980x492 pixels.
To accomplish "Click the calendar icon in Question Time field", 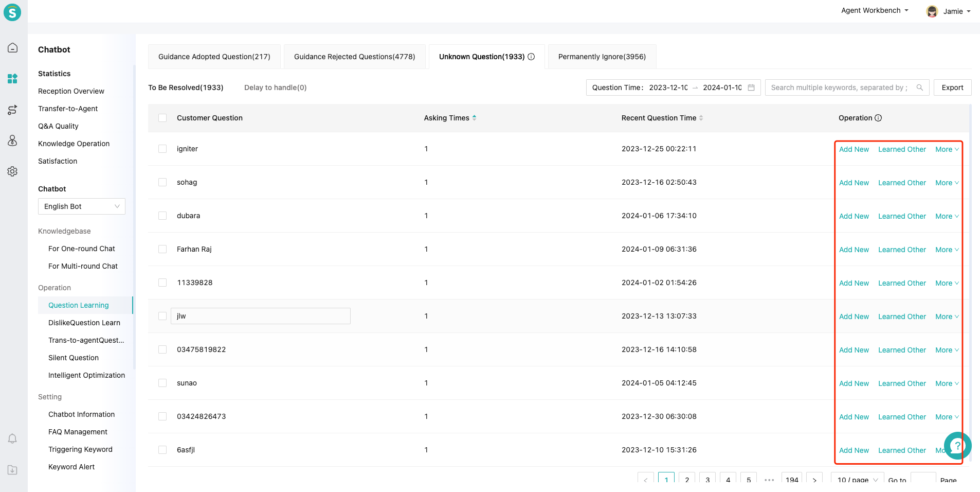I will pos(751,87).
